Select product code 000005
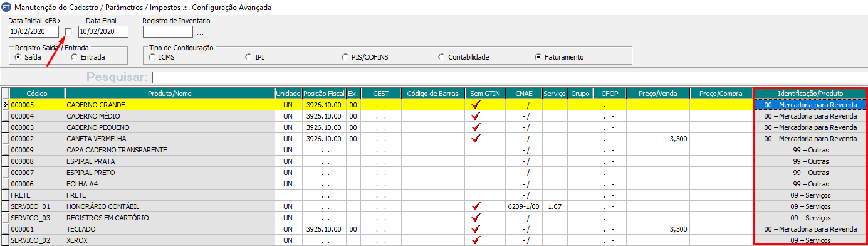The height and width of the screenshot is (246, 868). (37, 105)
